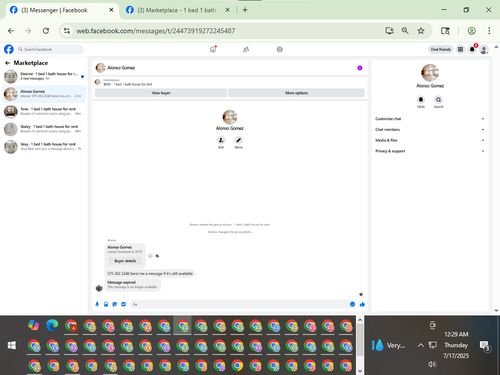Viewport: 500px width, 375px height.
Task: Switch to the Marketplace 1 bed 1 bath tab
Action: point(177,10)
